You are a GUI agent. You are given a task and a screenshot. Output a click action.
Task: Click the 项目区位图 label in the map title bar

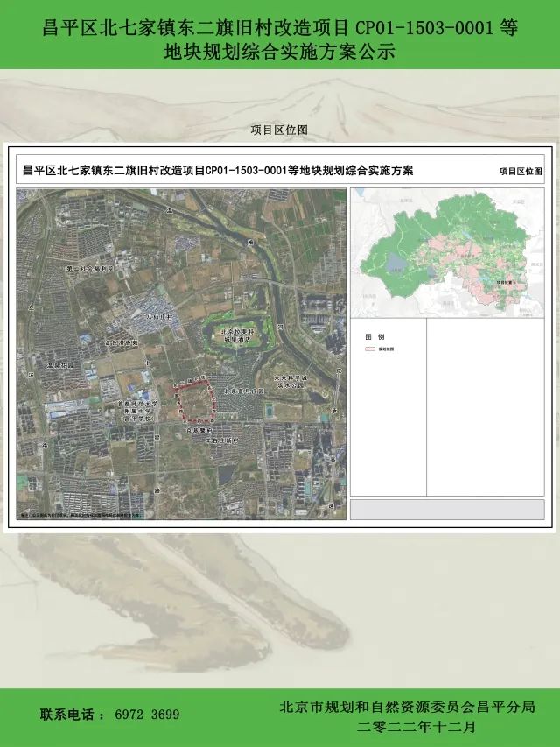pos(520,172)
